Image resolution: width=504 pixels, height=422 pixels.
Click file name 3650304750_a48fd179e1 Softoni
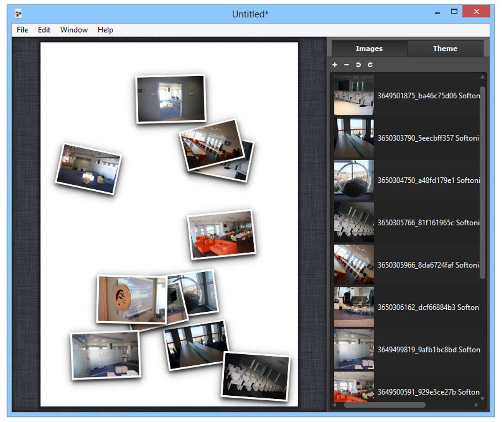point(429,181)
